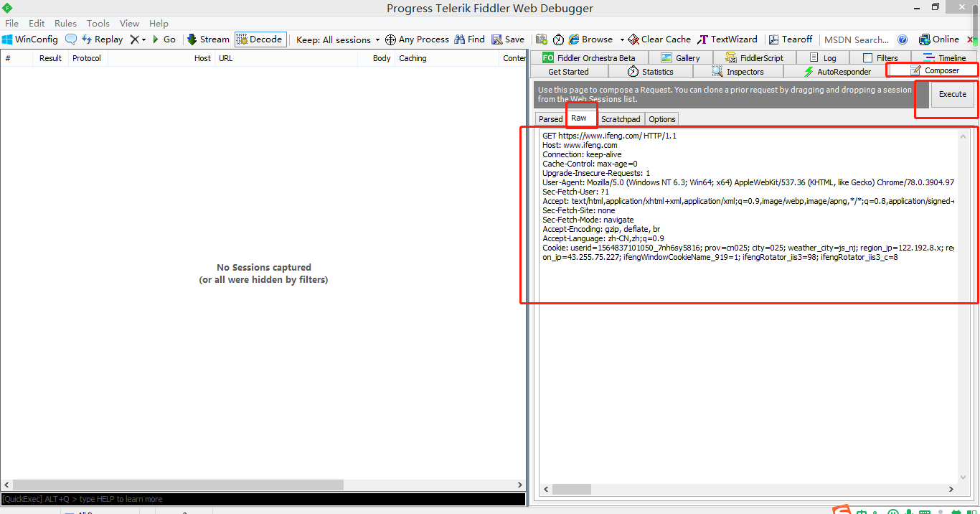Click the Go resume button
This screenshot has height=514, width=980.
pyautogui.click(x=164, y=39)
